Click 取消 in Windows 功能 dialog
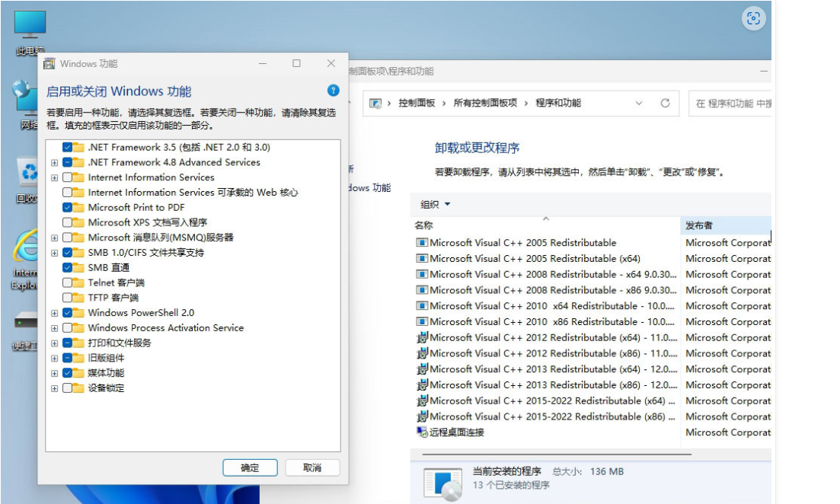Image resolution: width=840 pixels, height=504 pixels. (312, 467)
